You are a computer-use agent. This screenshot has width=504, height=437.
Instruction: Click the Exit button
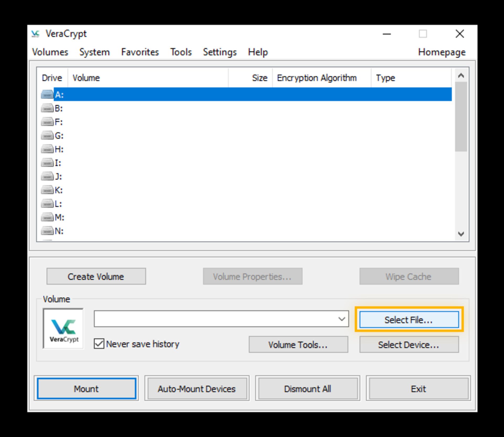(x=418, y=388)
